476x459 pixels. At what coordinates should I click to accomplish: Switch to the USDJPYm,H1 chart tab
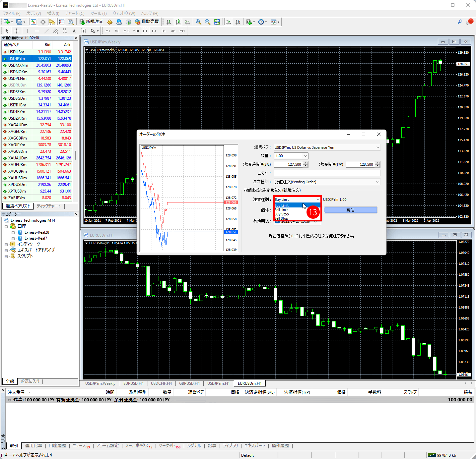pyautogui.click(x=218, y=383)
